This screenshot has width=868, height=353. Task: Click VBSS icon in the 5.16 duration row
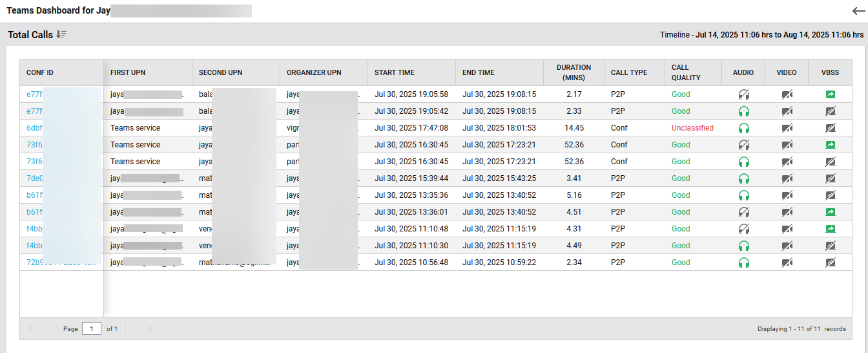point(831,195)
